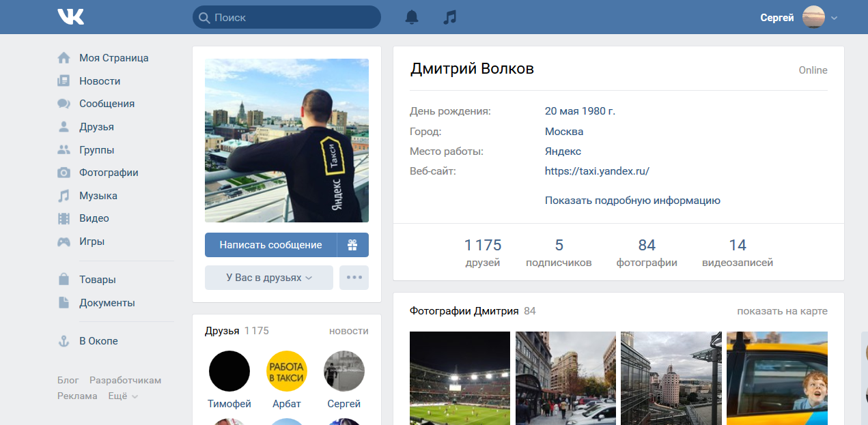Open the Яндекс Такси profile photo
The image size is (868, 425).
pos(287,141)
